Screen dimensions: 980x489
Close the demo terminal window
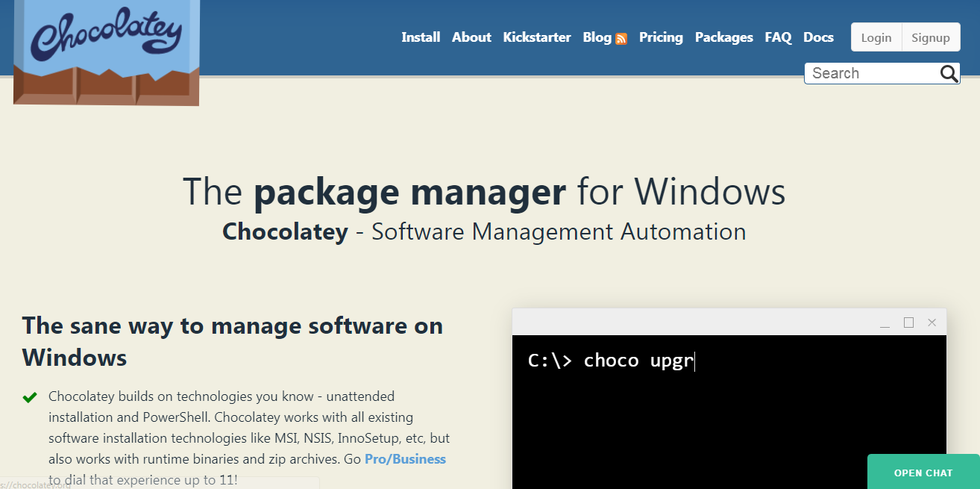[932, 323]
